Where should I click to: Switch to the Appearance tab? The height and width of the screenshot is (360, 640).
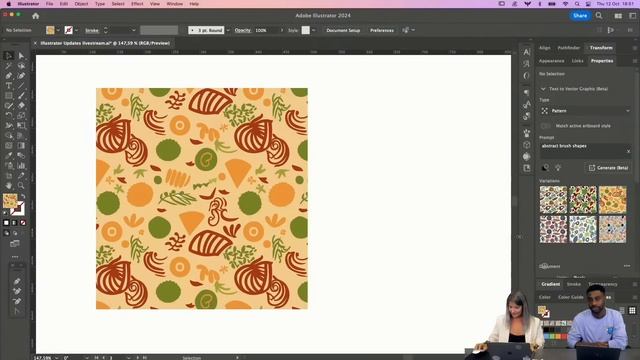[551, 61]
